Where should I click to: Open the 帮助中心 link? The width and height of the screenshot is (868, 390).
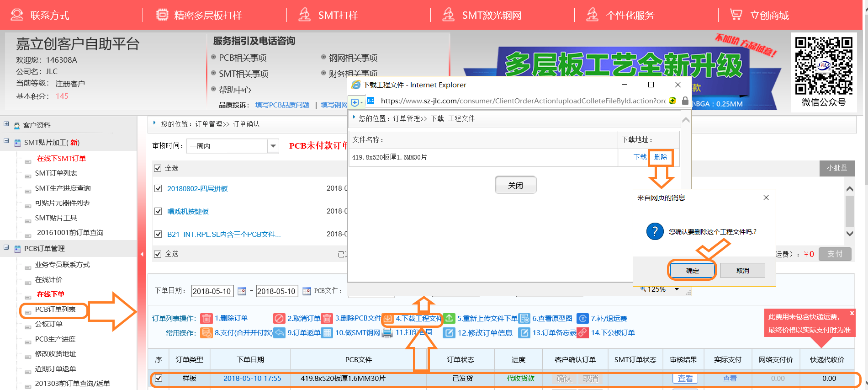(235, 90)
